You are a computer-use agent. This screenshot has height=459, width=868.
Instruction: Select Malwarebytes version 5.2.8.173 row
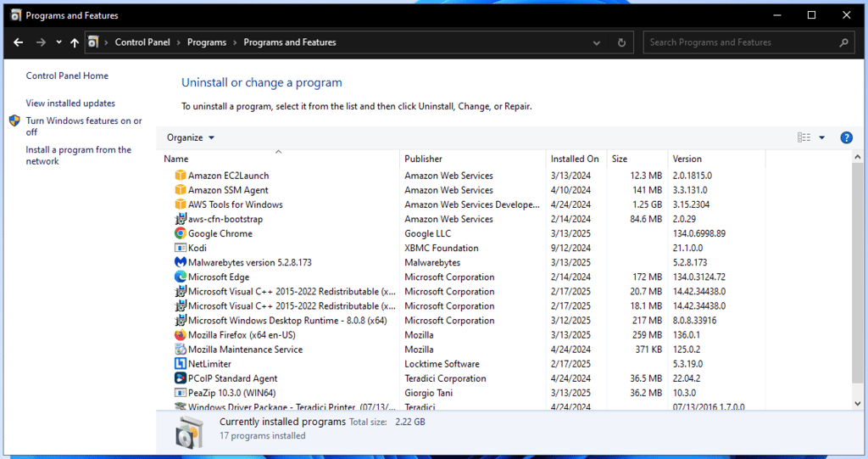[250, 262]
